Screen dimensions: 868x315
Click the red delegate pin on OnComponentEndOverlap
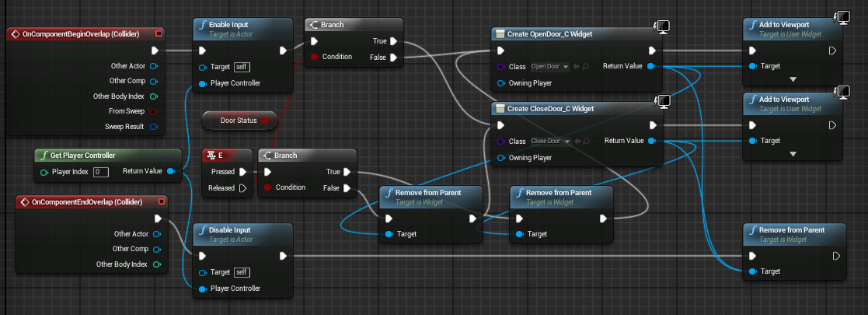(162, 202)
